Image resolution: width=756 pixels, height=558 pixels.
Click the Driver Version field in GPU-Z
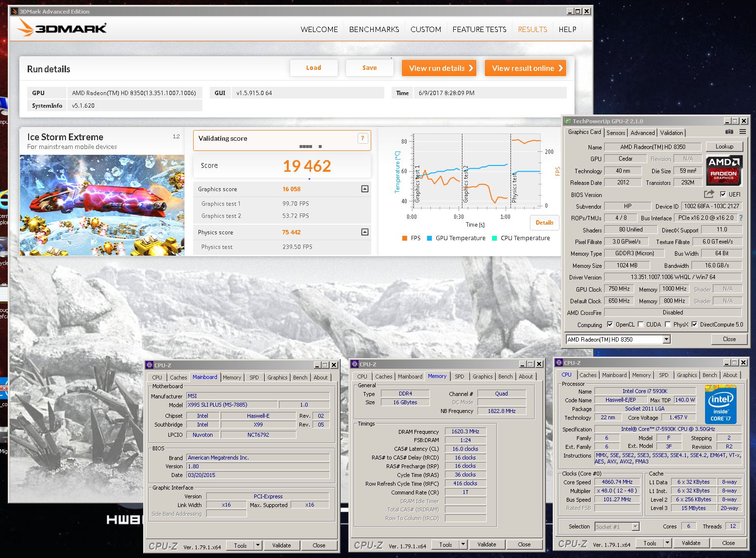[x=673, y=277]
